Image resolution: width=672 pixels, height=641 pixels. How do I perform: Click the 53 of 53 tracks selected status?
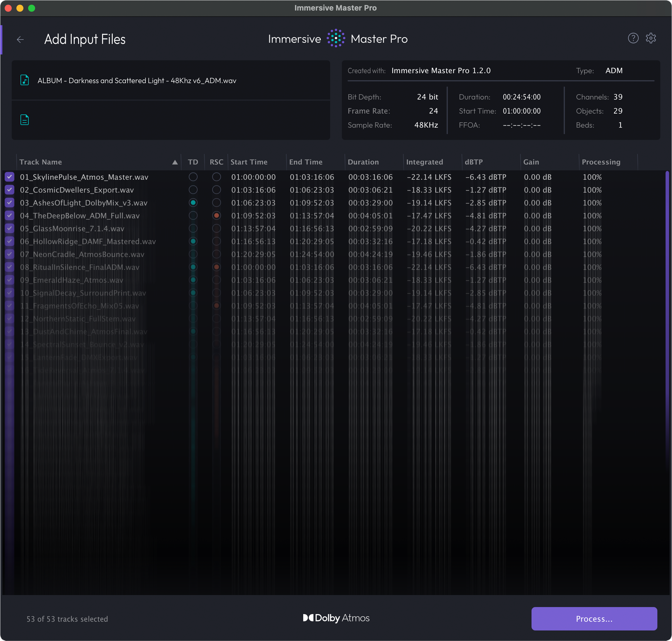[x=67, y=619]
